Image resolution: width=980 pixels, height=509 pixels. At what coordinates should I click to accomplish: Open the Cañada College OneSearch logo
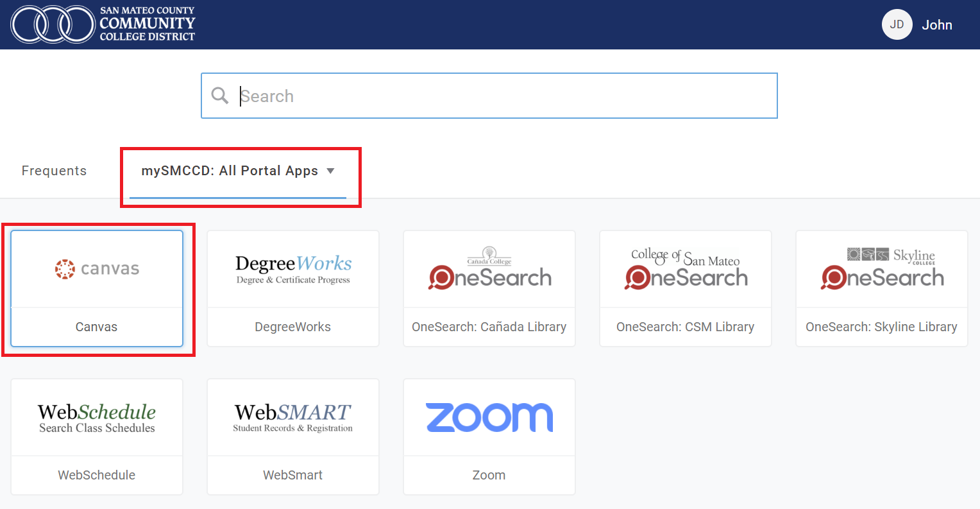pos(489,268)
